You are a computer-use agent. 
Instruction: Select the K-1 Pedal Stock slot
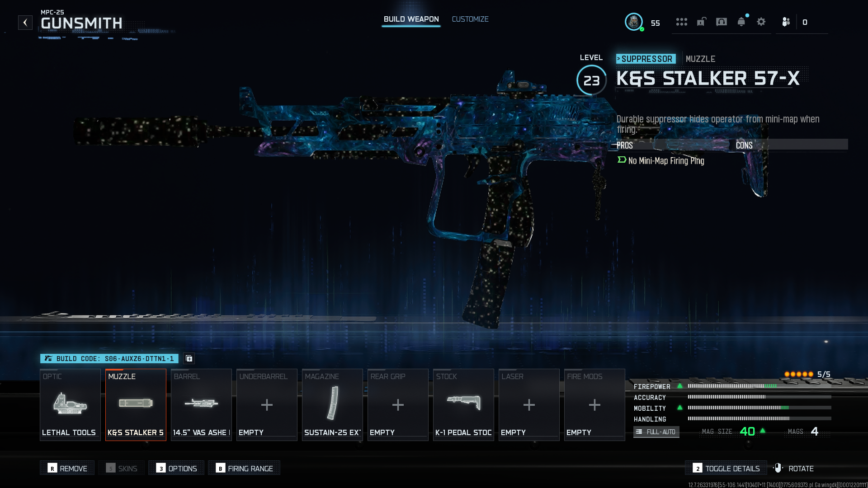click(x=463, y=405)
